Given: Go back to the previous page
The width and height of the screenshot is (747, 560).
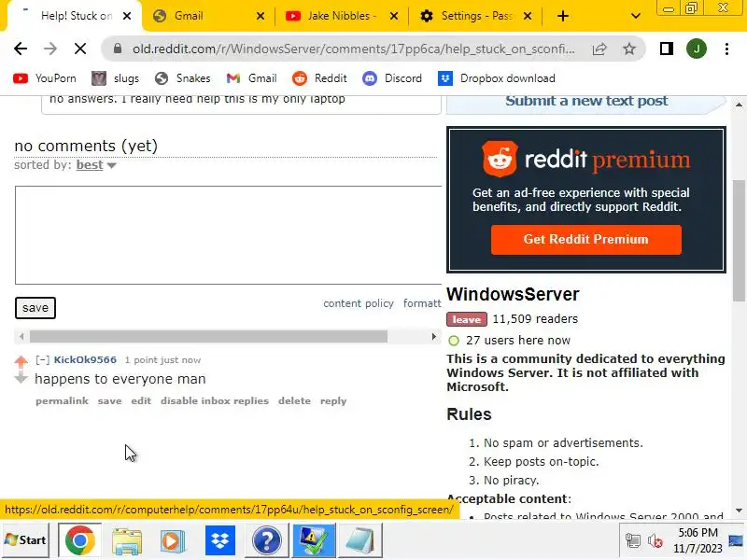Looking at the screenshot, I should point(21,49).
